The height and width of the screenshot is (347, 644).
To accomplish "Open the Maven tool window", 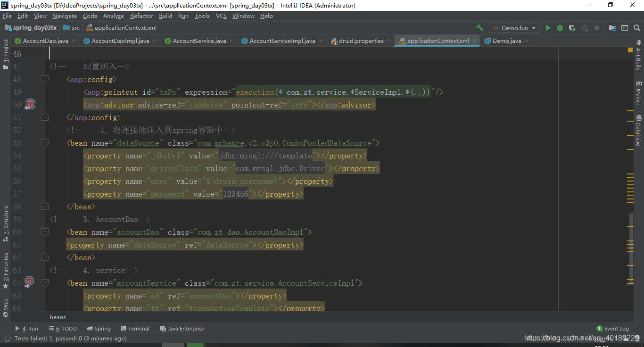I will click(639, 93).
